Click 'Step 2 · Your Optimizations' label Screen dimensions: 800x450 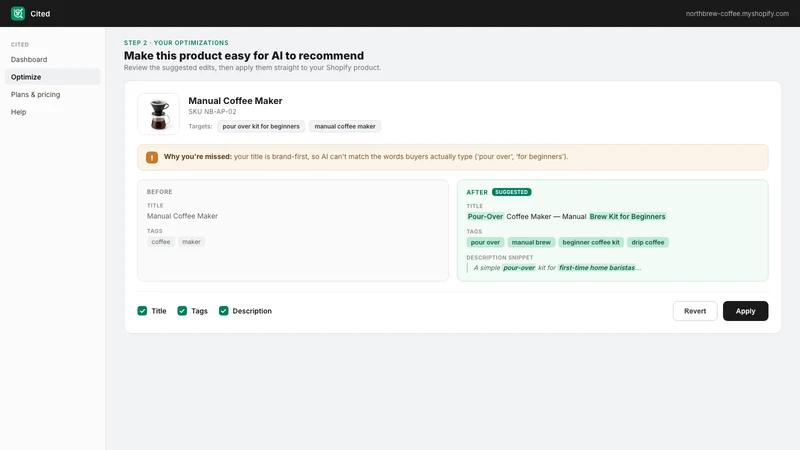click(x=176, y=43)
